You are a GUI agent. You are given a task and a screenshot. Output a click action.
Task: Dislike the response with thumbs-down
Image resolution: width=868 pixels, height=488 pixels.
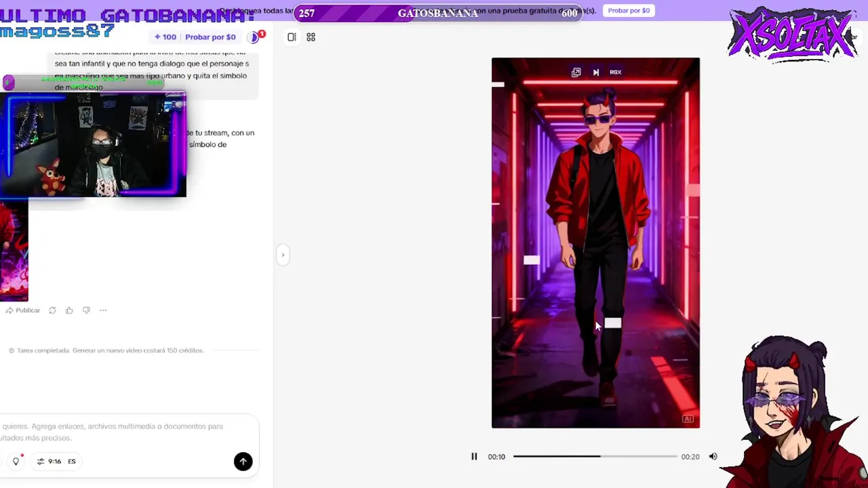coord(86,310)
